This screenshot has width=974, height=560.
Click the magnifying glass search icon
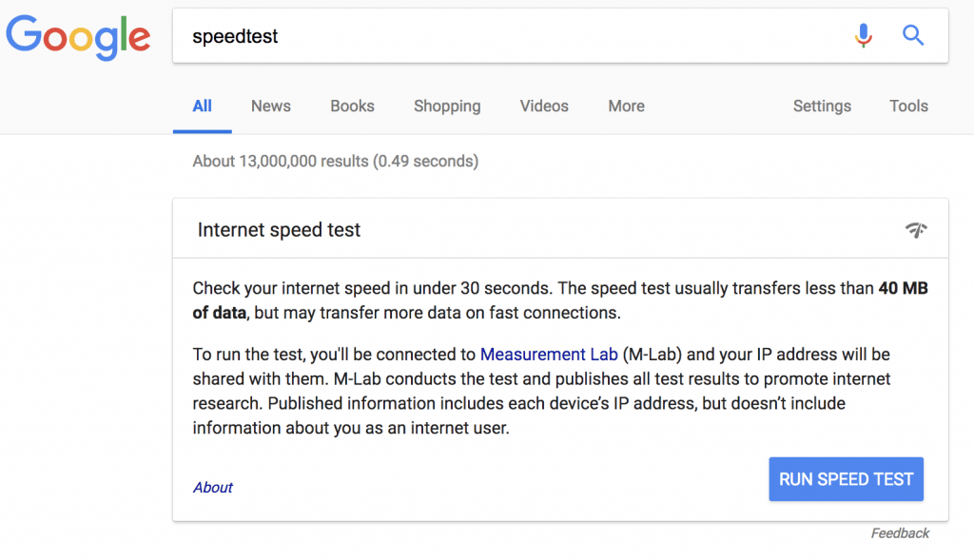912,35
